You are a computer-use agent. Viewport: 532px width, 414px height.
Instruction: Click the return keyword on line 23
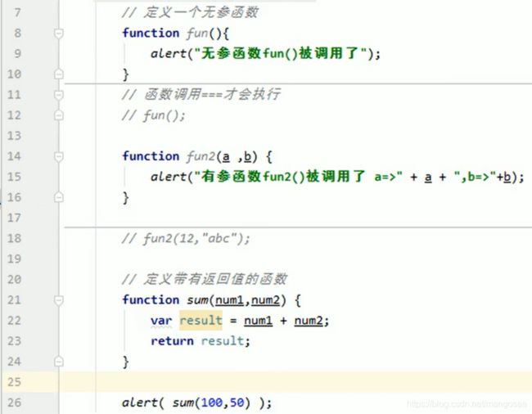172,341
